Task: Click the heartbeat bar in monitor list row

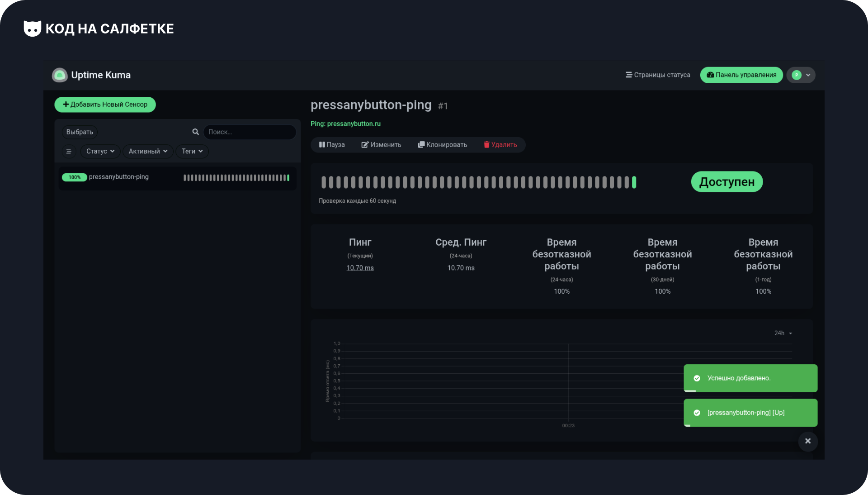Action: pyautogui.click(x=236, y=178)
